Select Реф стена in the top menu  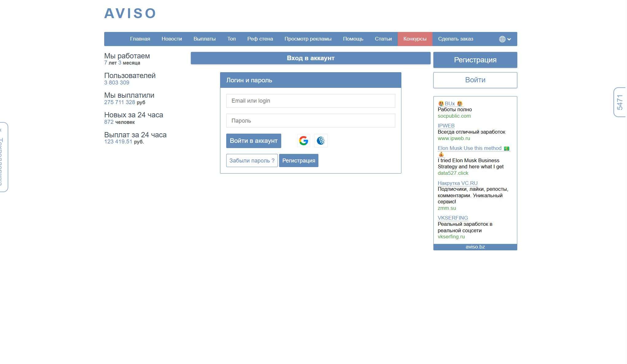260,39
